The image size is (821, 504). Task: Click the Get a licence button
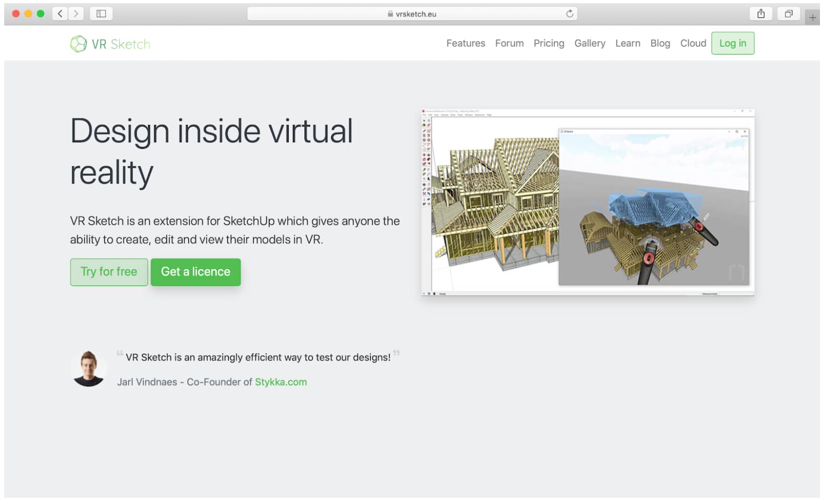coord(196,272)
